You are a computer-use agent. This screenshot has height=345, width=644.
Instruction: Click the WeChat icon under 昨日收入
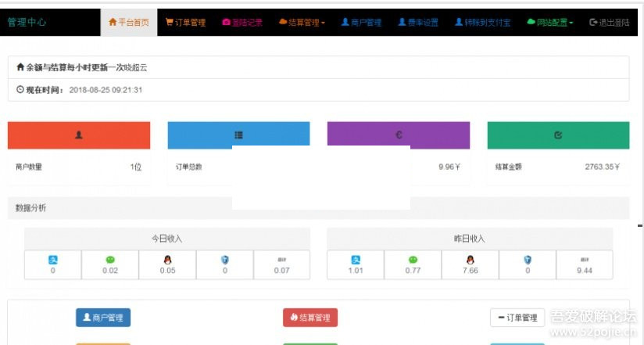413,260
